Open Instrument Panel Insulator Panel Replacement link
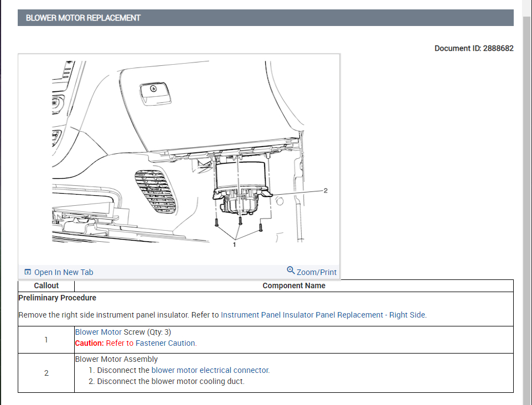 (x=323, y=315)
